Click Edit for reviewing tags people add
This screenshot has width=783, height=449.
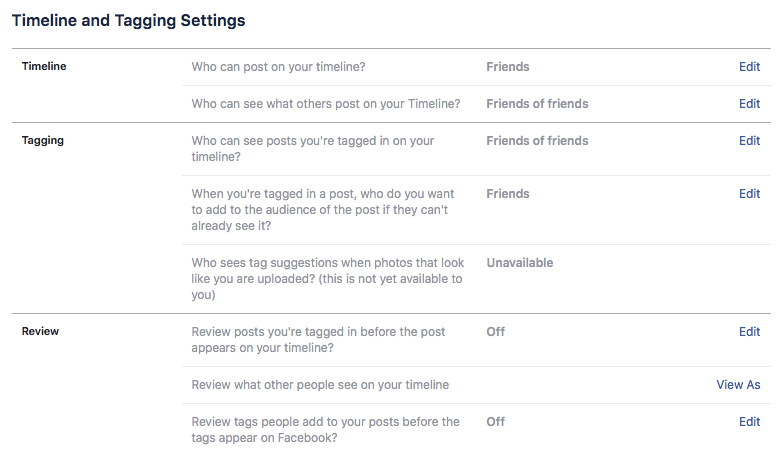pos(749,422)
